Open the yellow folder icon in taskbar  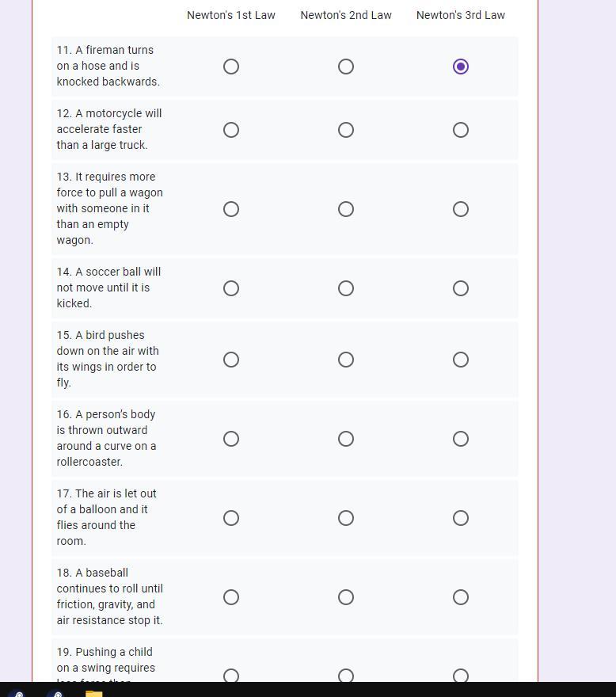tap(94, 693)
